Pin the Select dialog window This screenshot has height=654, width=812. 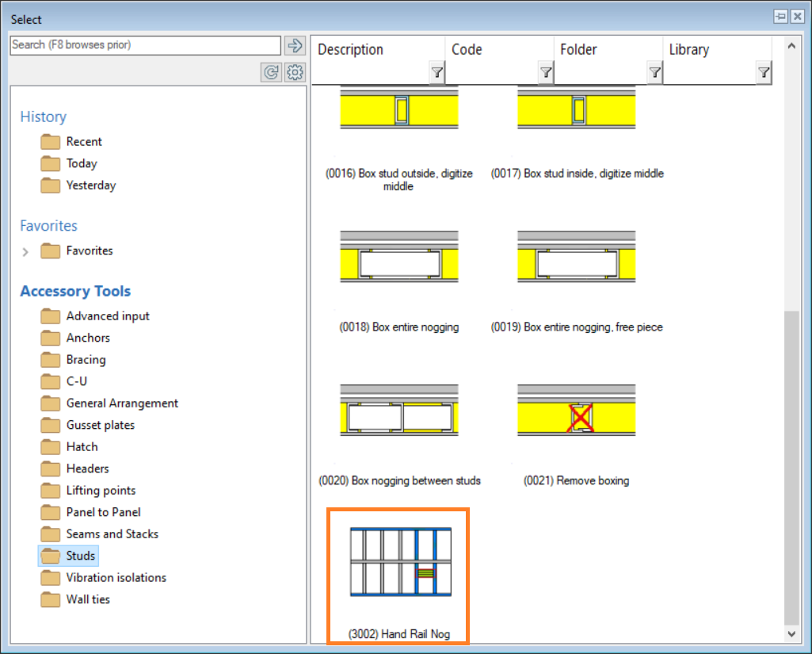[x=780, y=17]
